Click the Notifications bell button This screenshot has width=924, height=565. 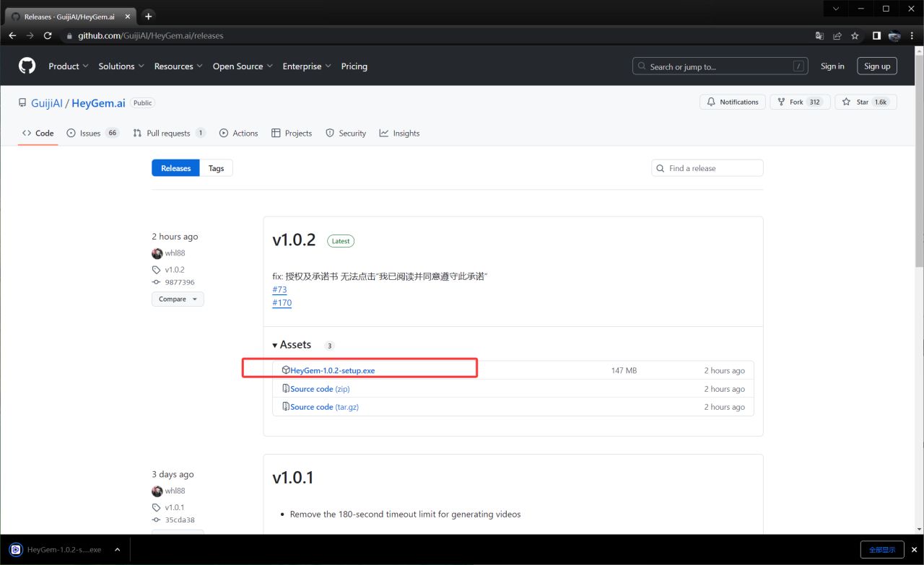coord(732,102)
